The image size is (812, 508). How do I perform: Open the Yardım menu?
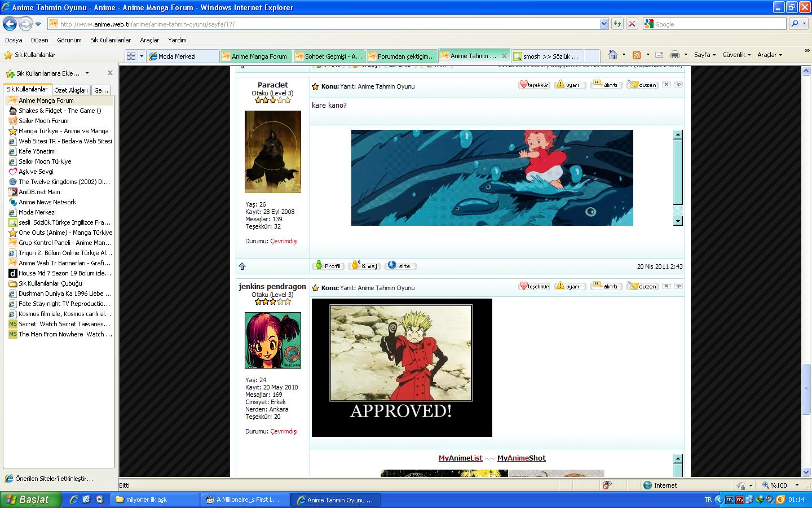click(x=177, y=40)
